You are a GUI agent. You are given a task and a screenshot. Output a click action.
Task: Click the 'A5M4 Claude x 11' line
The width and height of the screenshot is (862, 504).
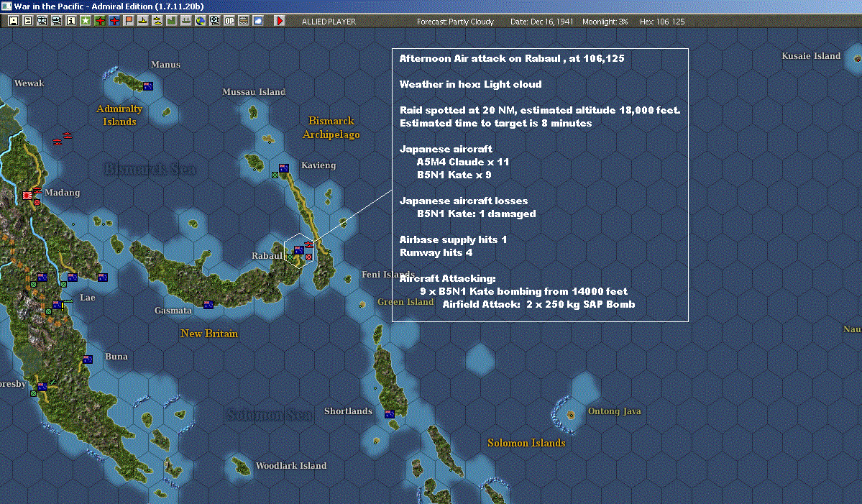(x=463, y=162)
